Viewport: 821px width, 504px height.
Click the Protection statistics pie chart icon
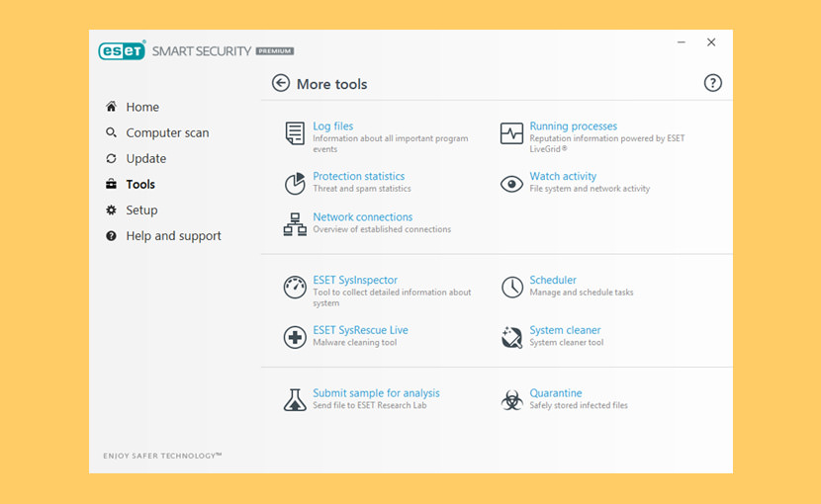coord(295,183)
